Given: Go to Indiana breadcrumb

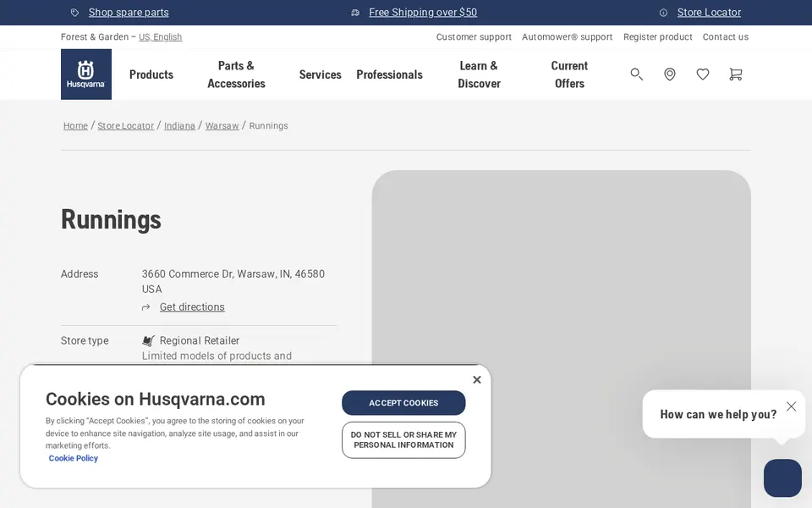Looking at the screenshot, I should pos(179,125).
